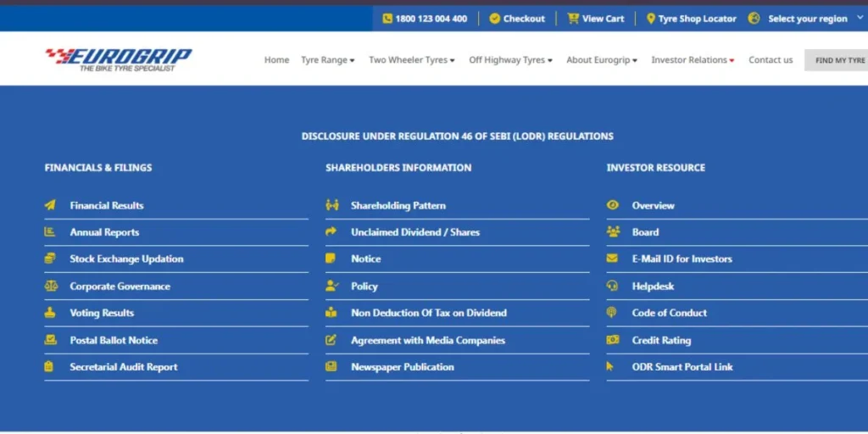Open the Voting Results link
The height and width of the screenshot is (434, 868).
coord(102,313)
